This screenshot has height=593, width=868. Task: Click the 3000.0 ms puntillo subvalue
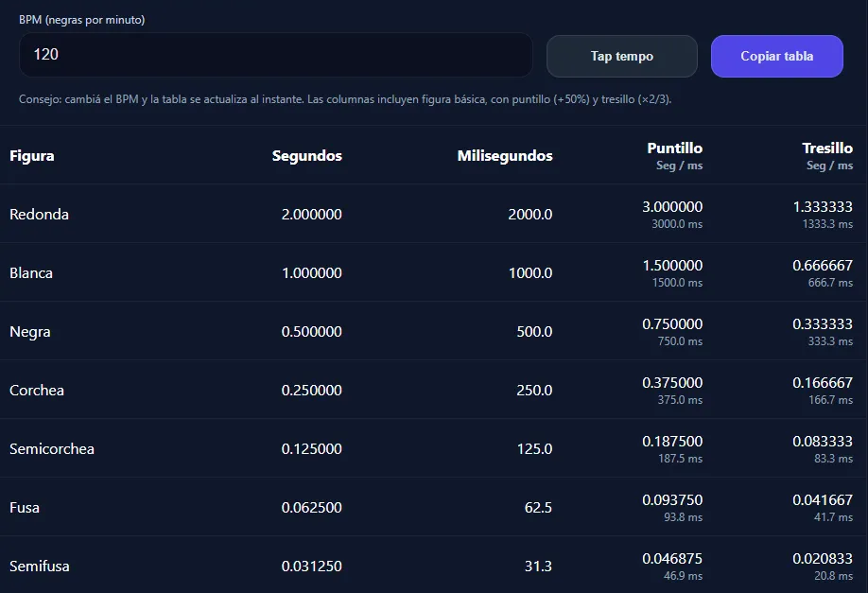tap(677, 224)
